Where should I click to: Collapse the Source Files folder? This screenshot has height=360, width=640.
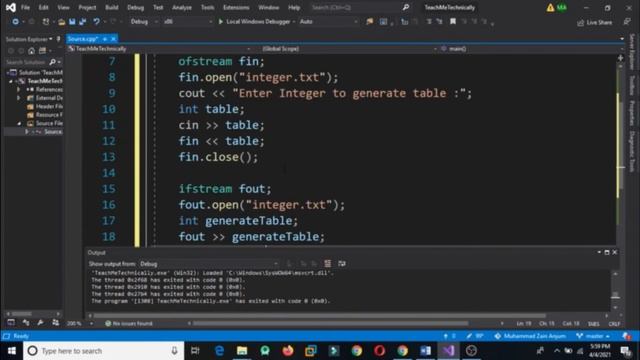tap(19, 123)
